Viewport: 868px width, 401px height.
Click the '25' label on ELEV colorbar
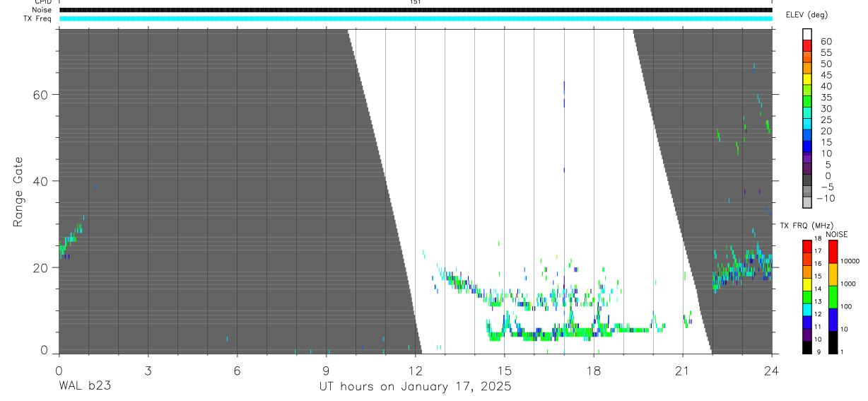(826, 120)
